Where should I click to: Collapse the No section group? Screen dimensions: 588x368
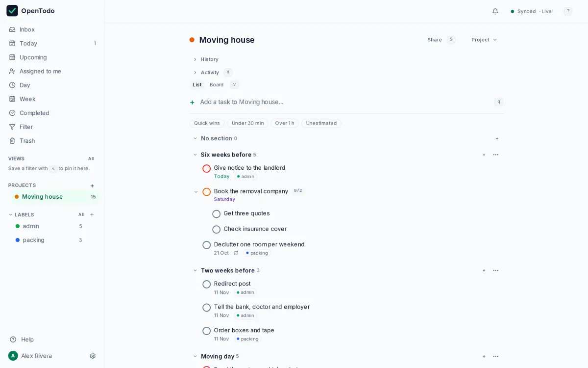195,138
